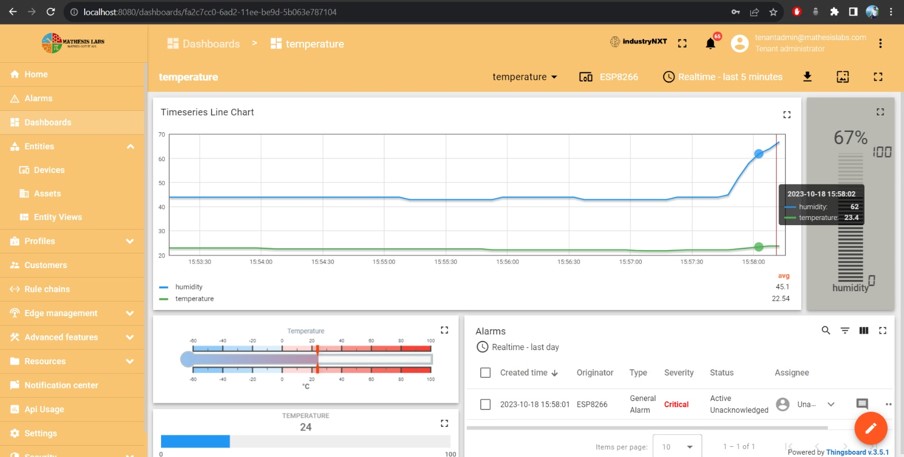Screen dimensions: 904x457
Task: Toggle the humidity legend series
Action: pos(188,287)
